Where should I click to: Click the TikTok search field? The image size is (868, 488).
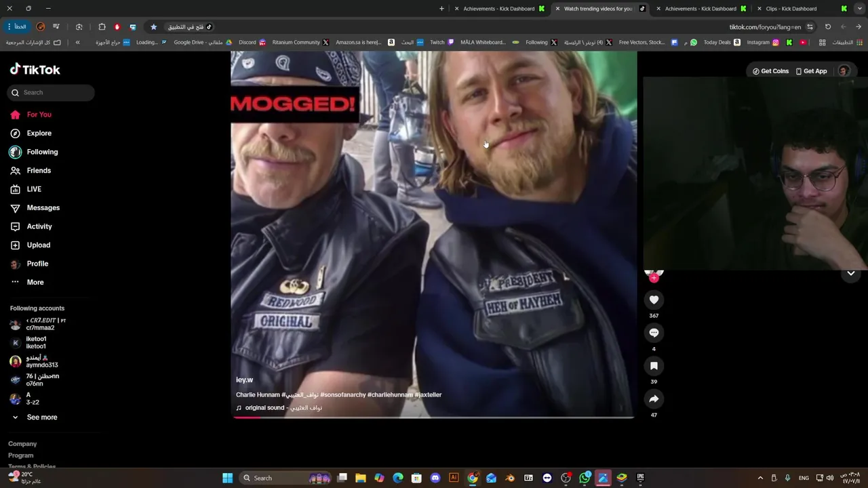tap(51, 93)
